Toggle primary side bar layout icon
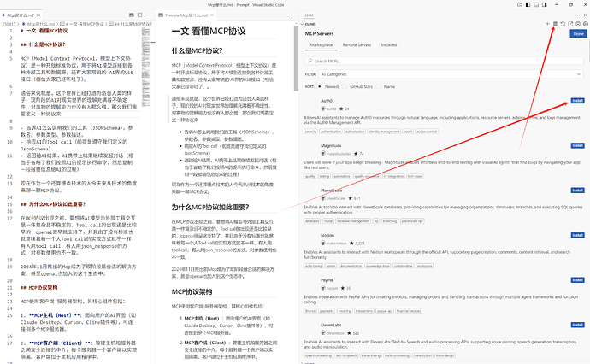Viewport: 590px width, 364px height. coord(528,5)
